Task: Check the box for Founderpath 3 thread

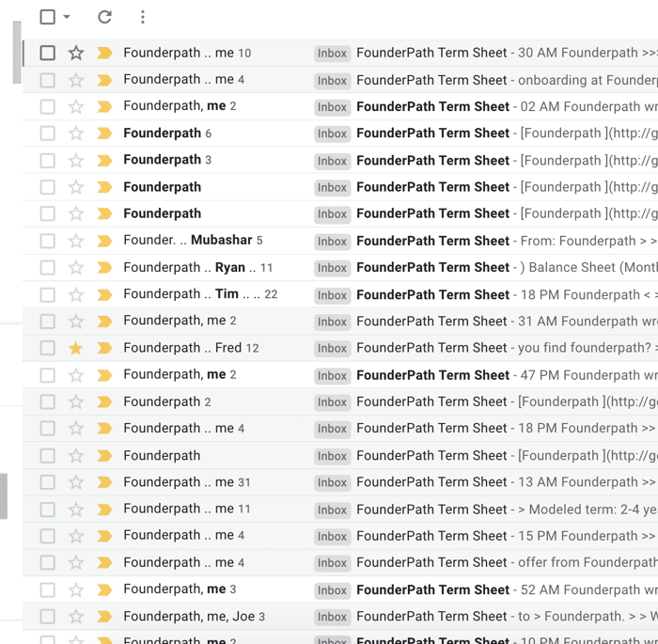Action: tap(47, 161)
